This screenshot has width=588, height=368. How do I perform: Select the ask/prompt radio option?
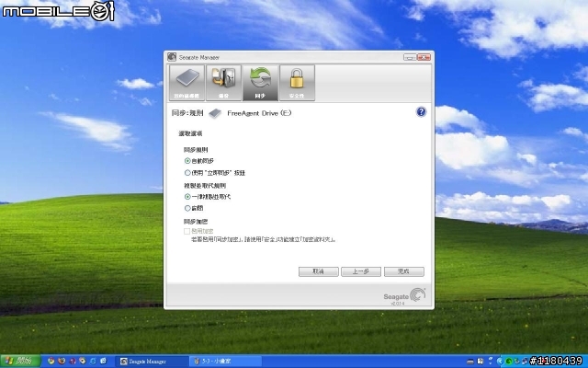click(187, 208)
